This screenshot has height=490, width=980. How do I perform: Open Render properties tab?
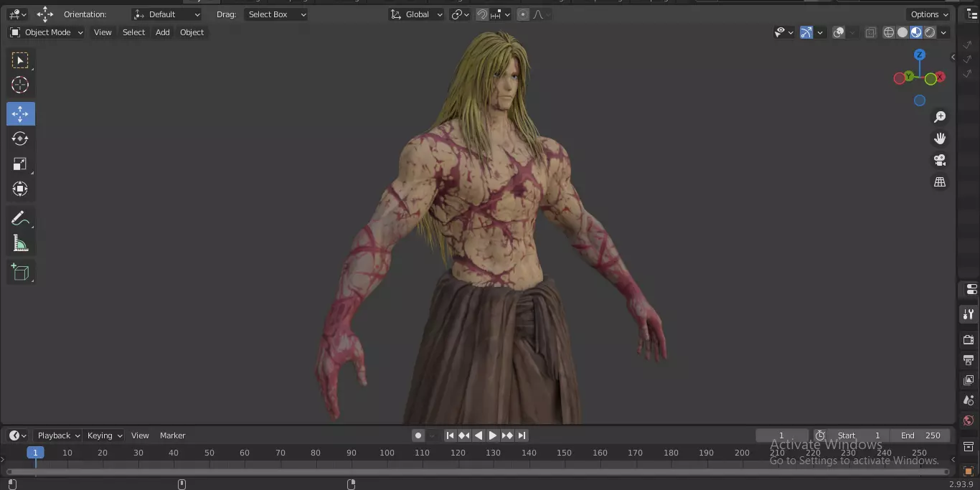pos(969,339)
